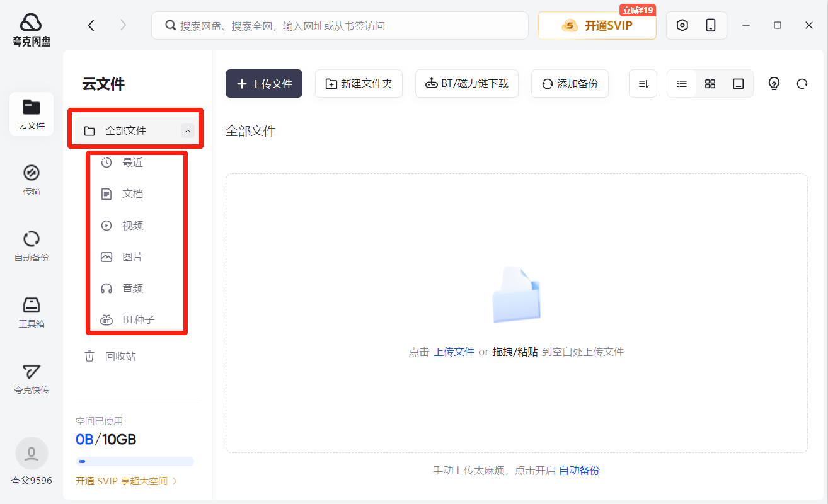Click the 0B/10GB storage text
The width and height of the screenshot is (828, 504).
click(106, 439)
